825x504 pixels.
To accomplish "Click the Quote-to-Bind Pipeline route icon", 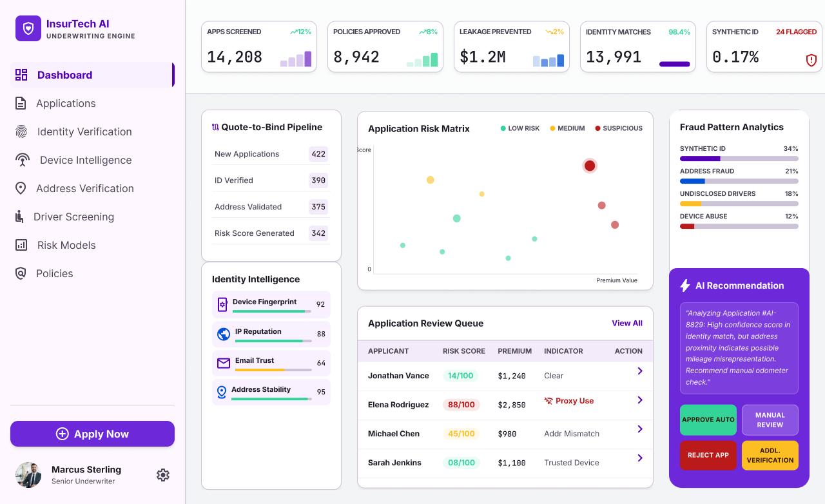I will (x=215, y=127).
